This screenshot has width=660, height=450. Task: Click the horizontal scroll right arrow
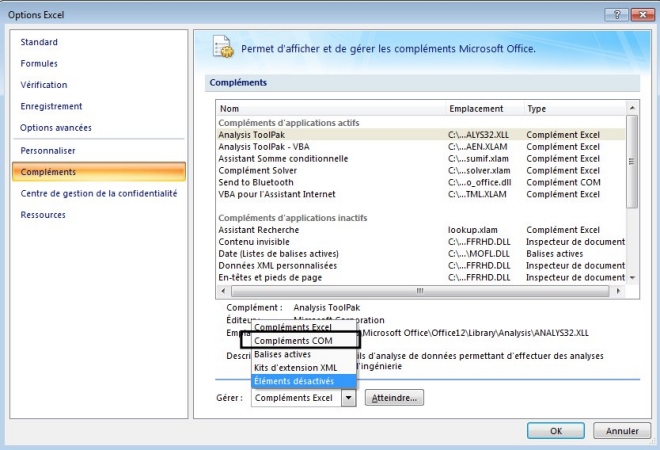click(618, 291)
